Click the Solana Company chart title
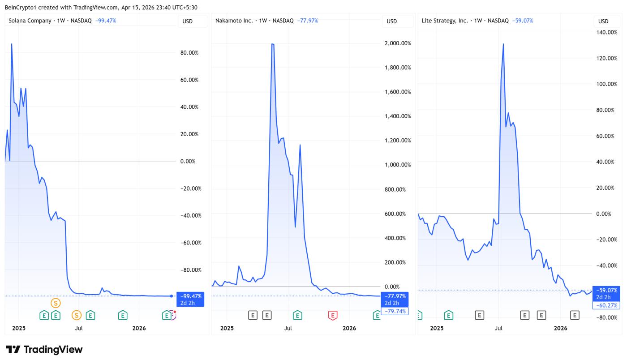Image resolution: width=627 pixels, height=364 pixels. [30, 21]
